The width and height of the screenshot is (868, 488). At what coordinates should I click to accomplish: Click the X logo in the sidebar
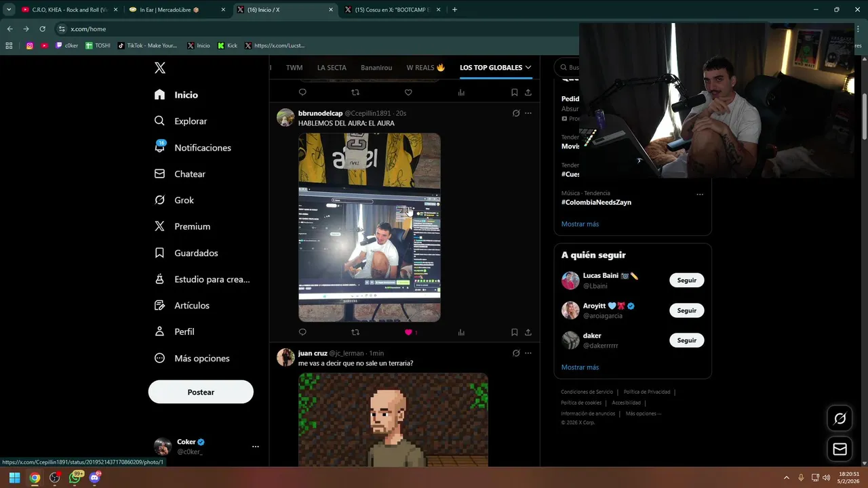point(160,68)
